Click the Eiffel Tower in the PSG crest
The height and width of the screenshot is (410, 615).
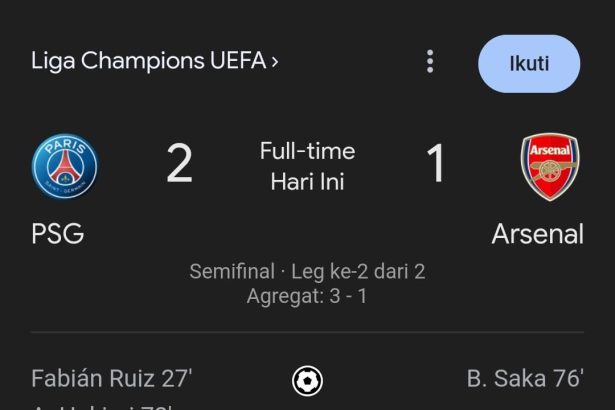pos(65,167)
